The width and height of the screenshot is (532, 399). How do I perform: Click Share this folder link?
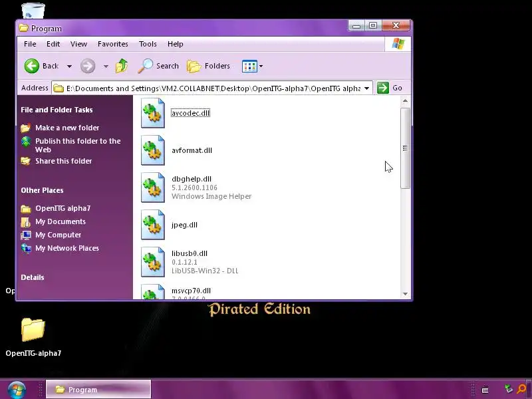(x=63, y=161)
